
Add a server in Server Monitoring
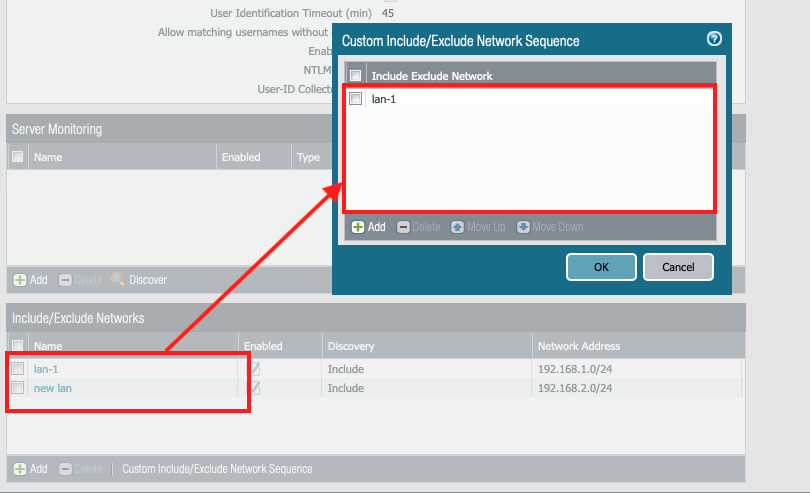30,280
